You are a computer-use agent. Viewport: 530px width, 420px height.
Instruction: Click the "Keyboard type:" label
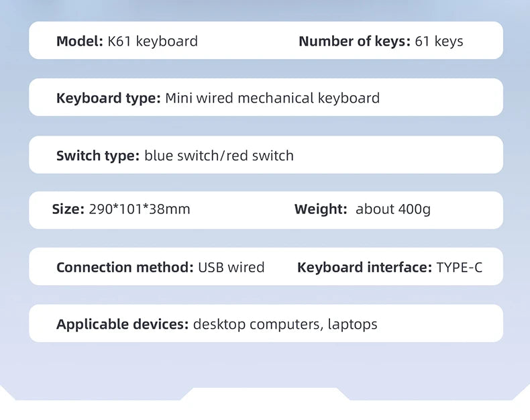(x=108, y=99)
